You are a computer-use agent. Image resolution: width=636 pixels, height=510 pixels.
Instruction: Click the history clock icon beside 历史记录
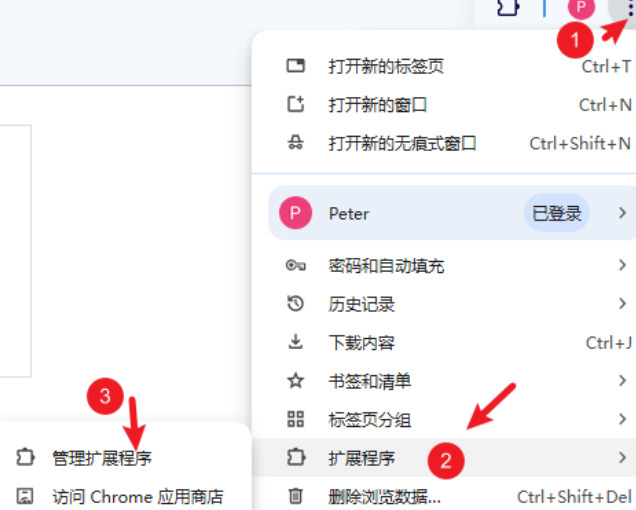[295, 303]
